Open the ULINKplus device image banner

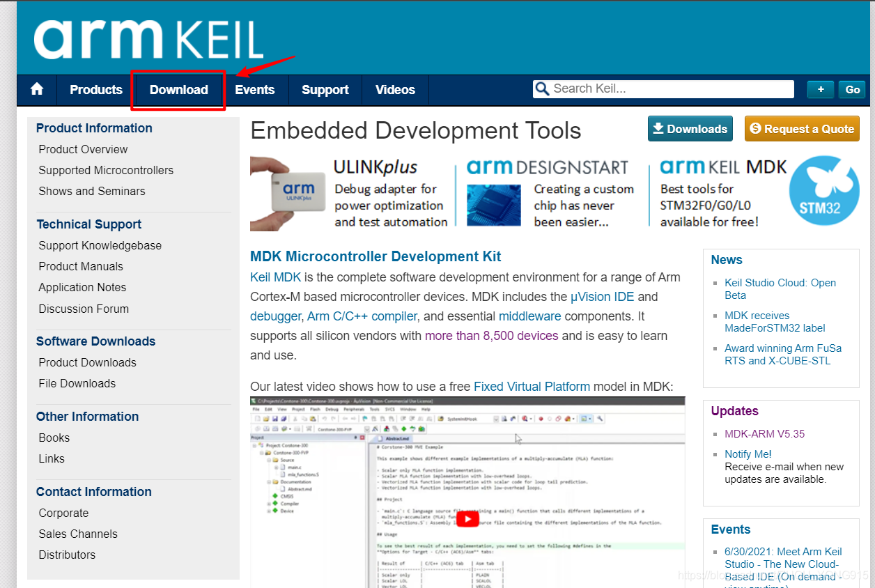tap(288, 193)
